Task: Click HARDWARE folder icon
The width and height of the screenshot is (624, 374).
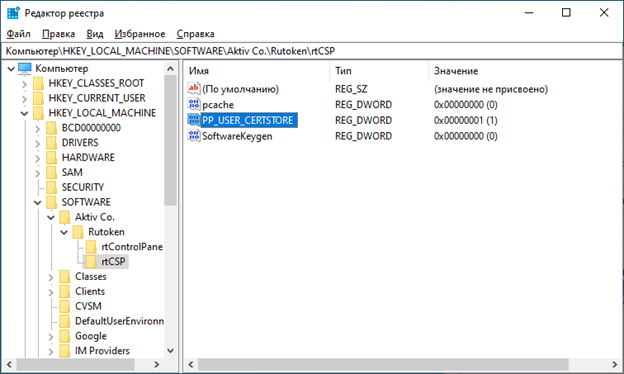Action: tap(51, 158)
